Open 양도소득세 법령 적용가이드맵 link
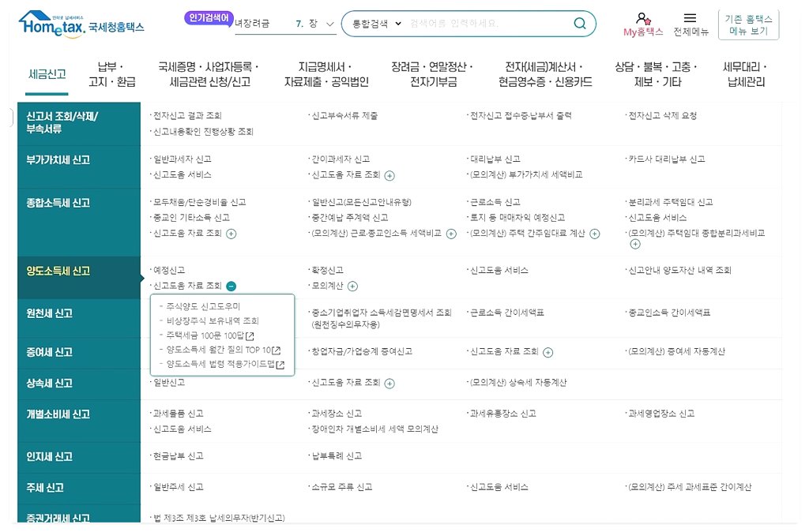The image size is (809, 532). tap(225, 365)
